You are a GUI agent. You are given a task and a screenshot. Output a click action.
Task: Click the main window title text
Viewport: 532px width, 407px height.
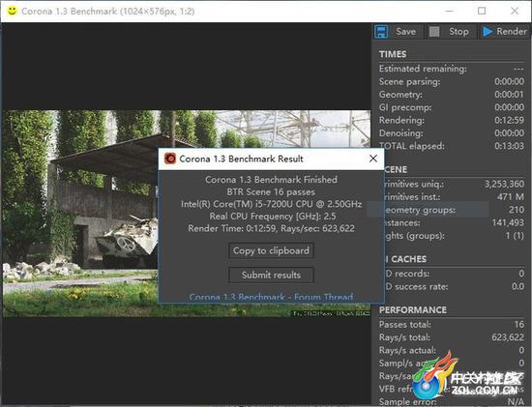point(108,12)
